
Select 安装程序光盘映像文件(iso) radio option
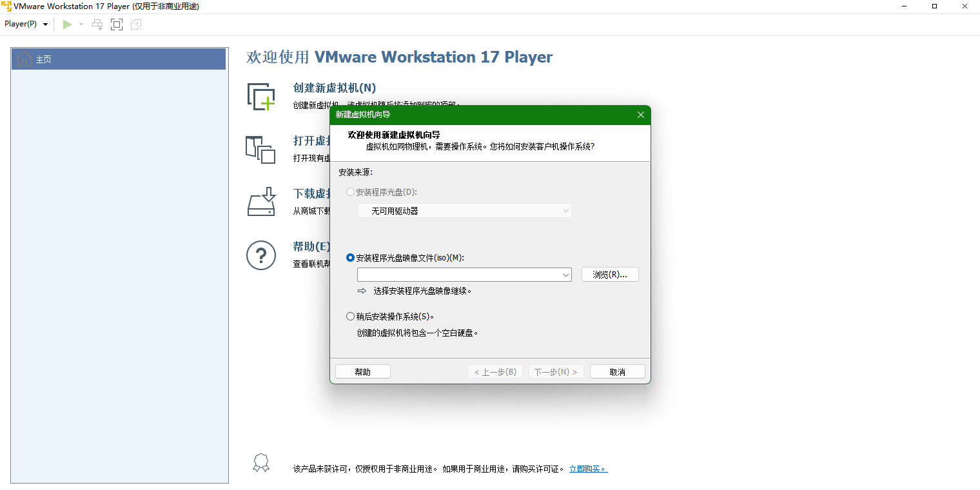coord(350,258)
